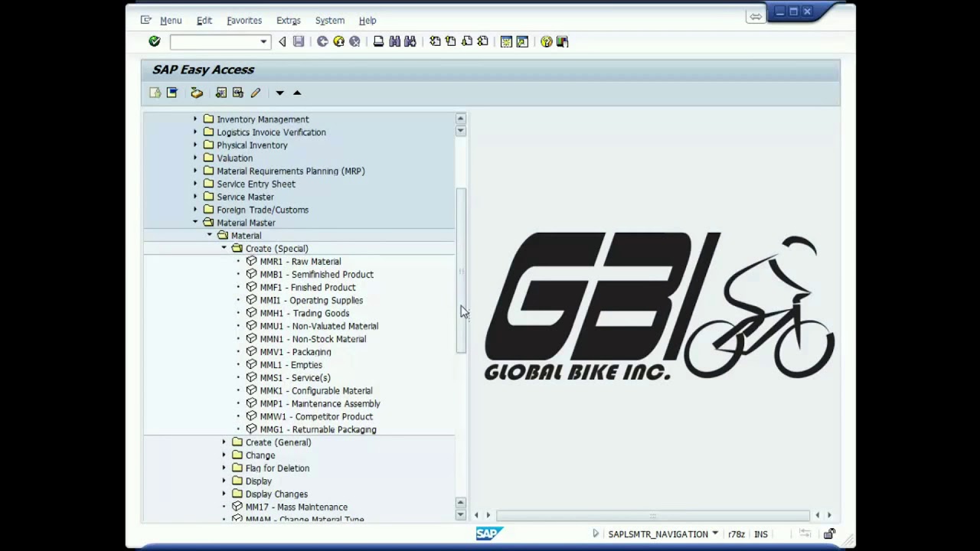
Task: Click the Move Favorites Down arrow
Action: point(279,93)
